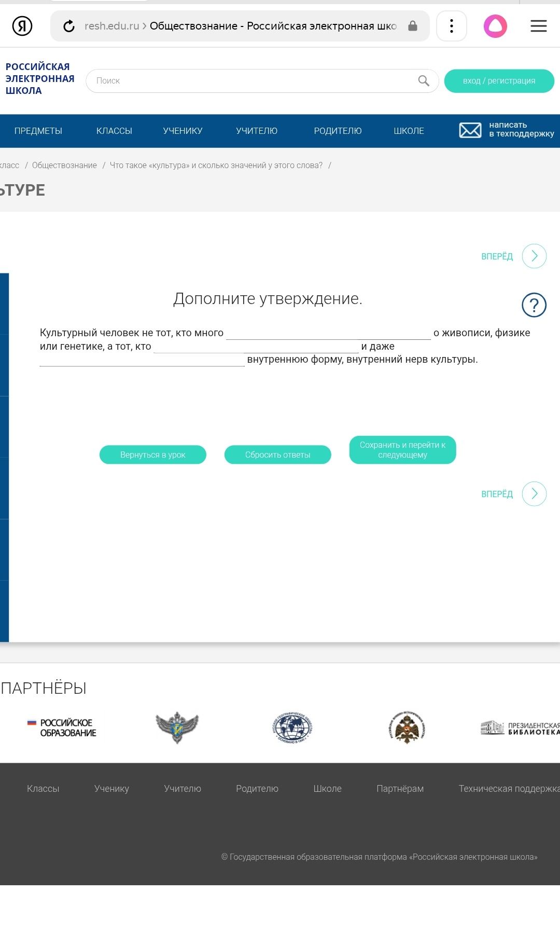
Task: Launch the Alice assistant icon
Action: [495, 26]
